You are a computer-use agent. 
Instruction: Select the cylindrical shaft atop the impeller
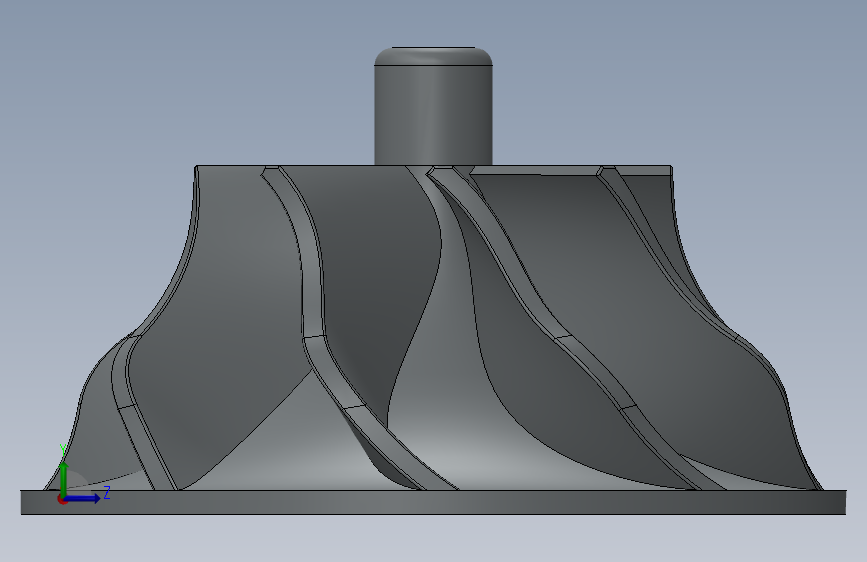coord(433,115)
